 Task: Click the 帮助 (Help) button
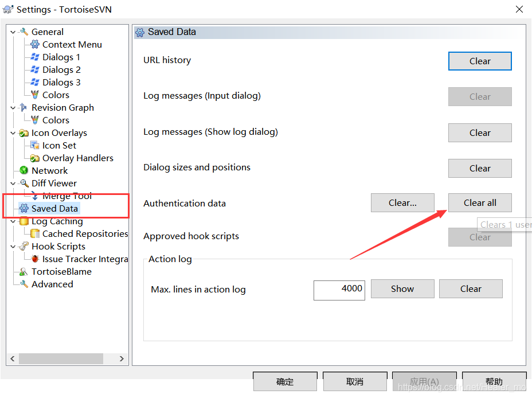pyautogui.click(x=494, y=382)
